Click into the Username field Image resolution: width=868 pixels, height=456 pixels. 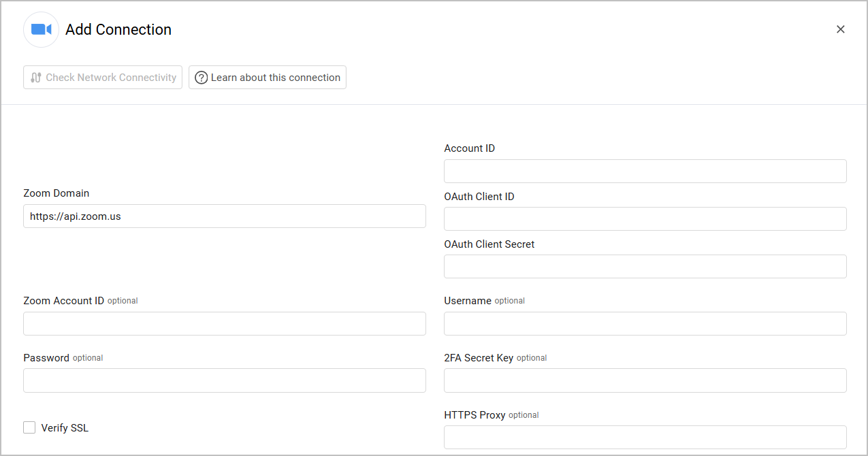point(645,323)
